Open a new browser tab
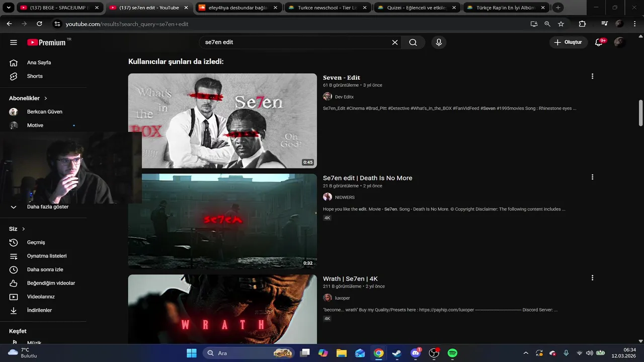This screenshot has width=644, height=362. point(558,8)
